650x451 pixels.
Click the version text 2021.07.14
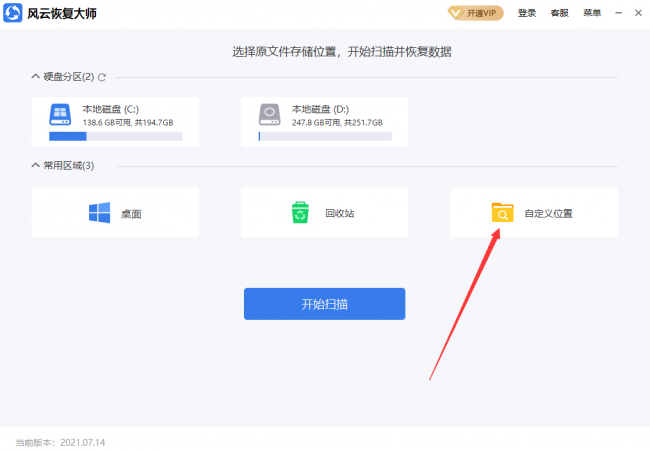coord(82,442)
